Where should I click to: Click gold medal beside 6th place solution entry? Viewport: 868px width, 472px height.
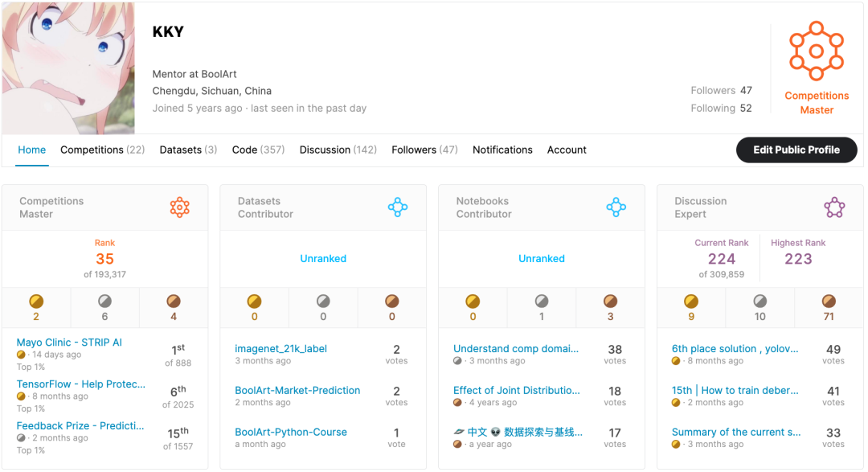[x=676, y=361]
